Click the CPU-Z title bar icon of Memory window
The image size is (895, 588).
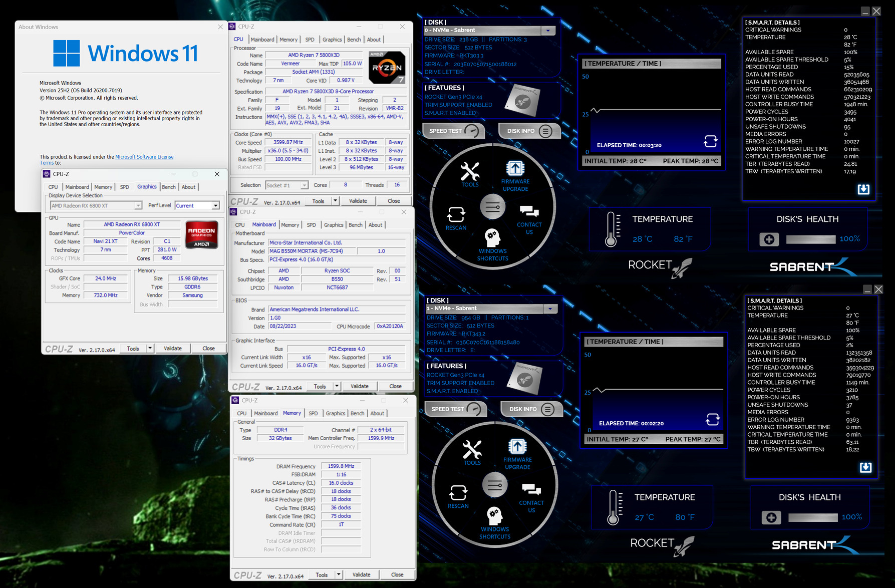235,400
